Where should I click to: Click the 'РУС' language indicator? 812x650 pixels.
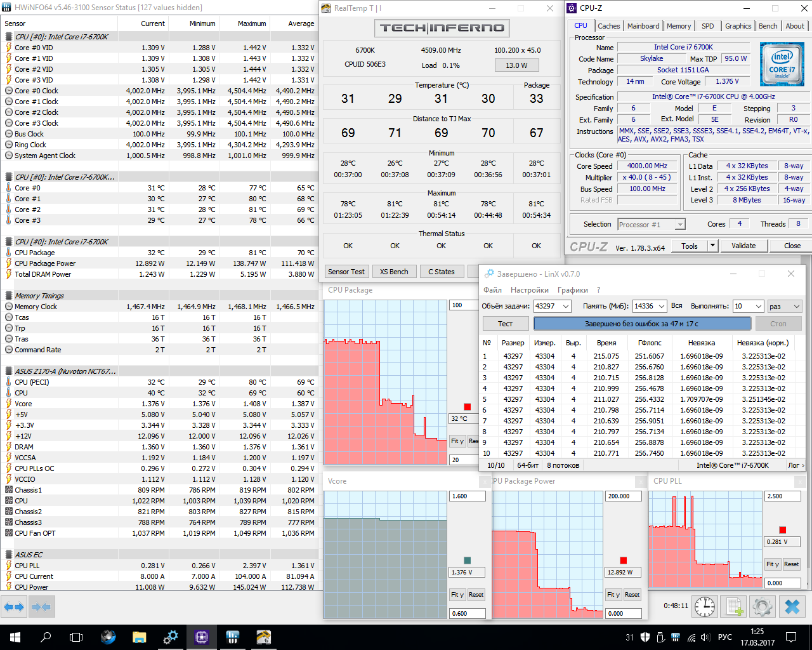[725, 637]
